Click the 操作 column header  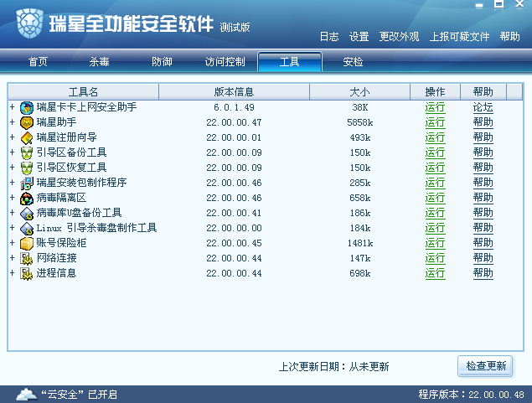435,92
